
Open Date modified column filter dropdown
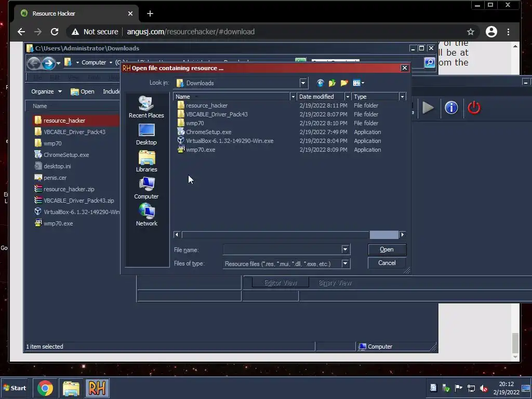(x=348, y=97)
